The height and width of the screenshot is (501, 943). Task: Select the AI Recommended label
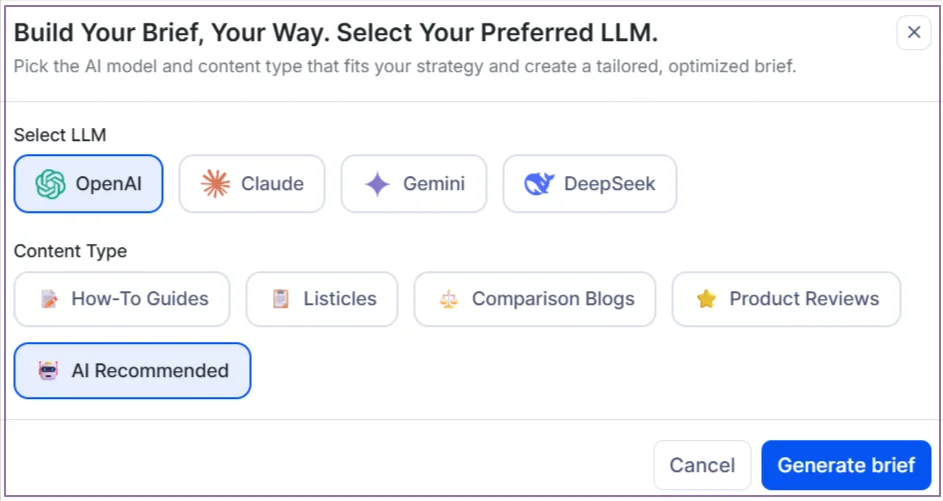coord(150,371)
